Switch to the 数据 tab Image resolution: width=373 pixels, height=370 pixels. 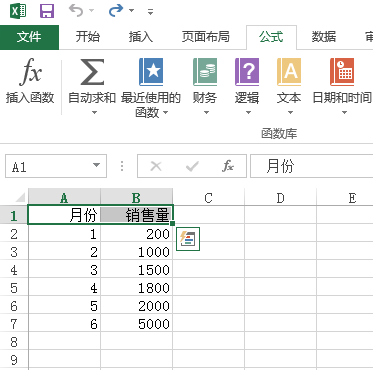tap(324, 37)
